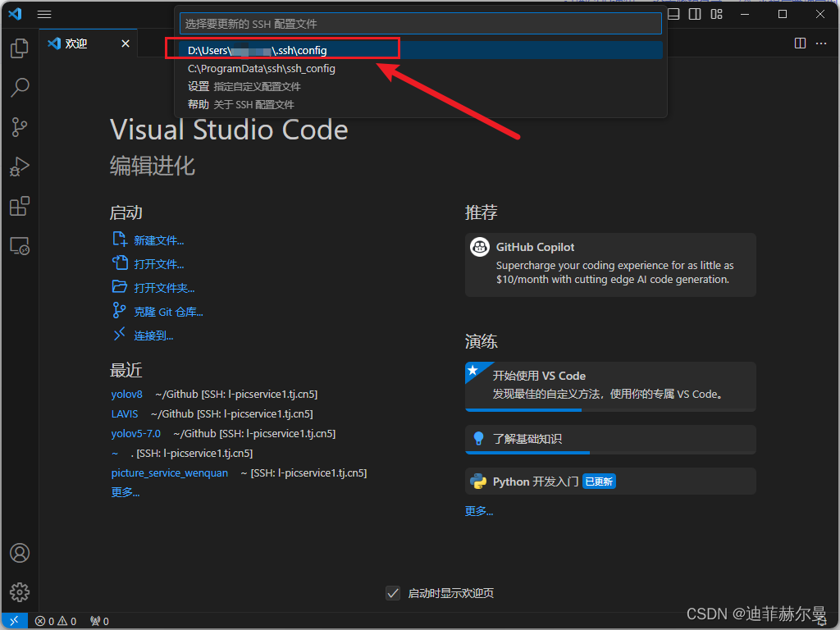This screenshot has height=630, width=840.
Task: Open the hamburger application menu
Action: click(44, 15)
